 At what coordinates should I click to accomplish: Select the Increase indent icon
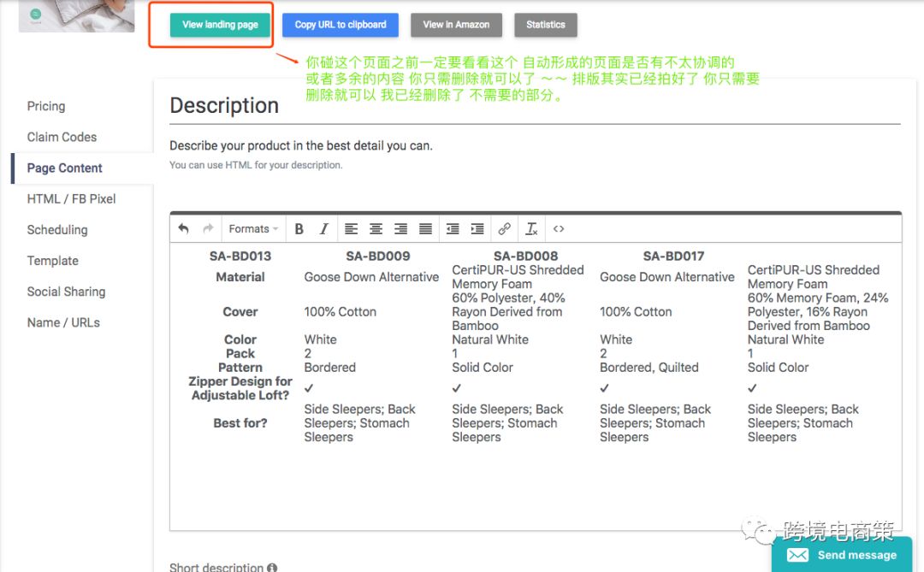click(x=477, y=228)
